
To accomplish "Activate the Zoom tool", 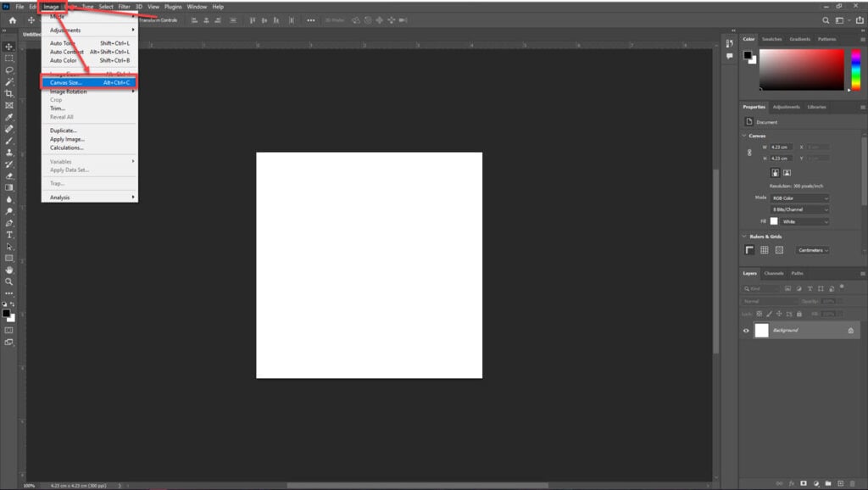I will (x=9, y=281).
